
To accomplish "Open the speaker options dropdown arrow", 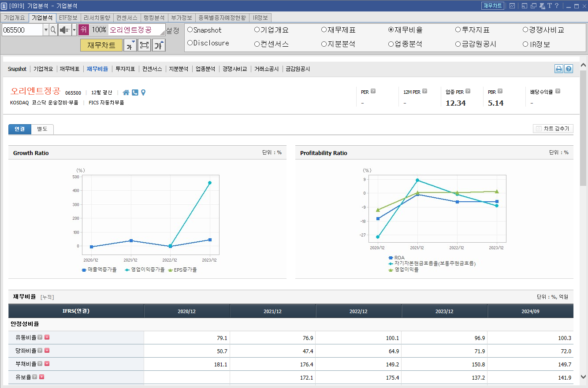I will tap(74, 30).
